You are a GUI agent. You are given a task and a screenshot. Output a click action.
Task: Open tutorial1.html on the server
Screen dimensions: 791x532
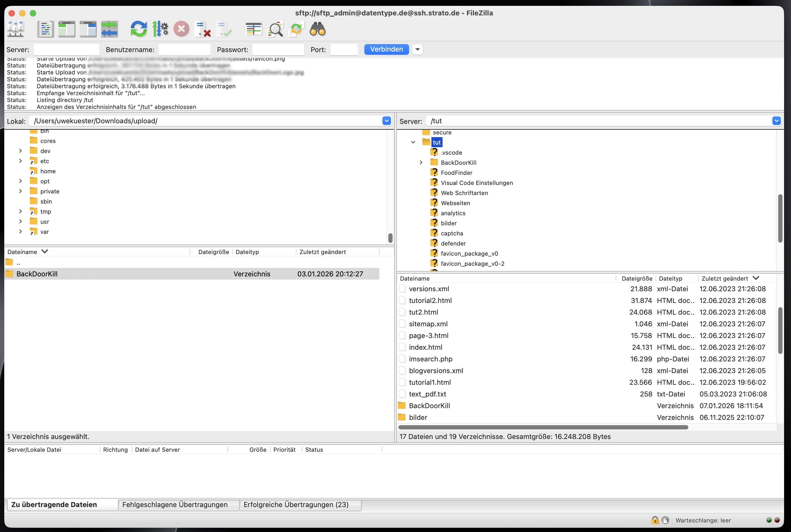[430, 382]
